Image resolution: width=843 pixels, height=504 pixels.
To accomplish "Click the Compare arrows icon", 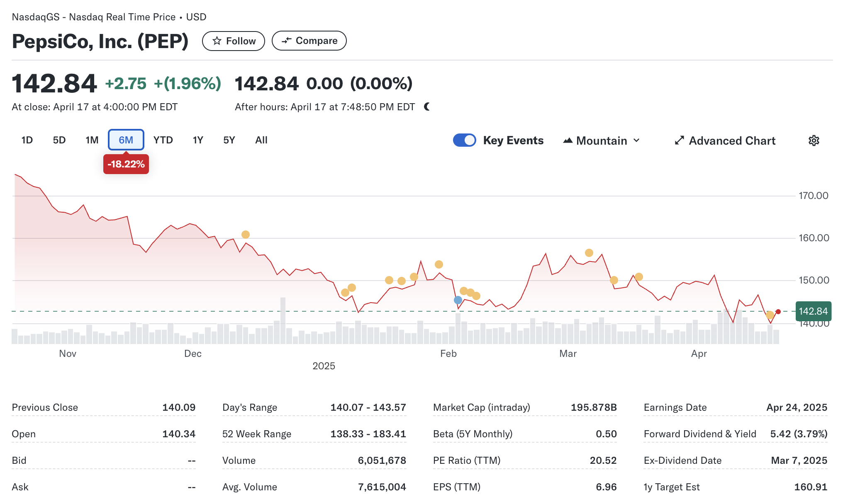I will [286, 41].
